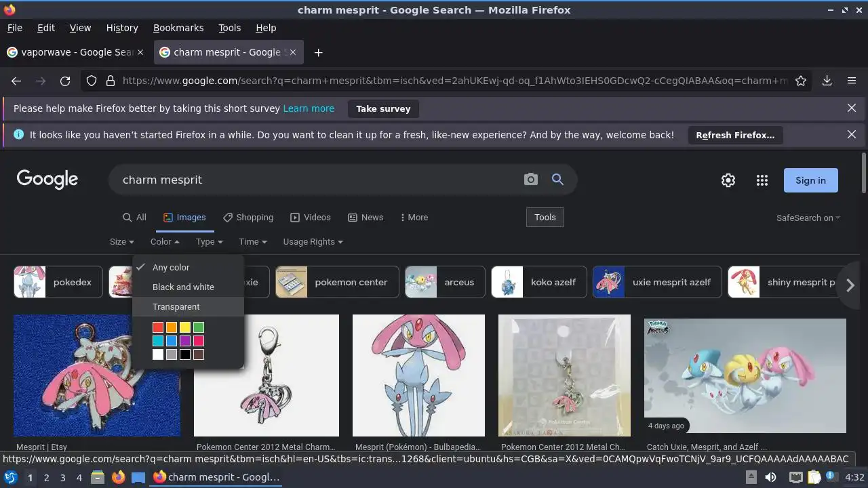Select the Transparent color filter
Image resolution: width=868 pixels, height=488 pixels.
coord(189,306)
